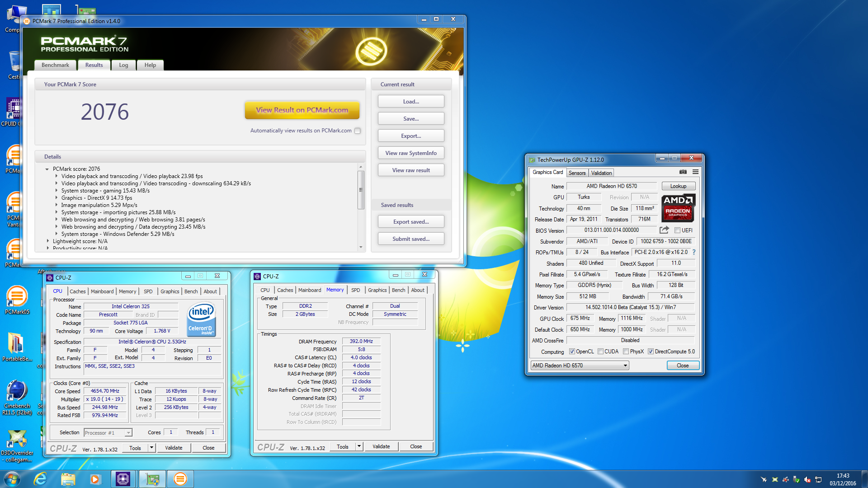Screen dimensions: 868x488
Task: Toggle automatically view results on PCMark.com checkbox
Action: 358,131
